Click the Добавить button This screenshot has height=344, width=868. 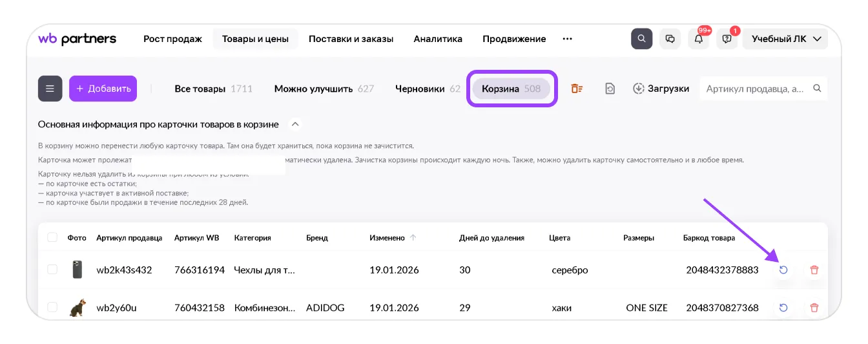tap(103, 89)
